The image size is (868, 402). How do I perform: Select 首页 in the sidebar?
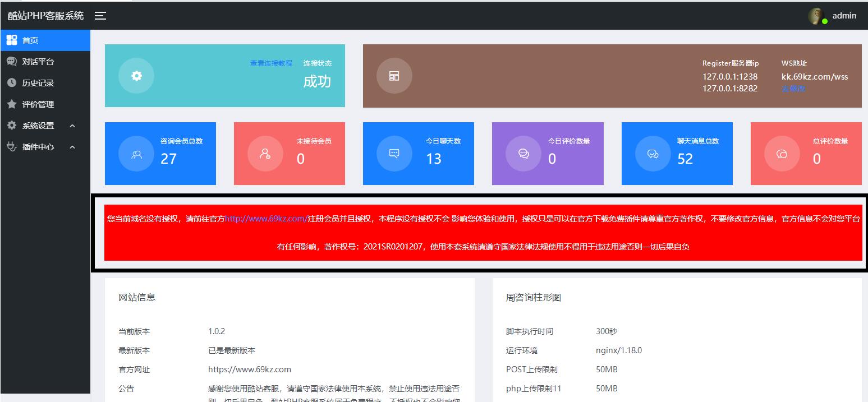[30, 40]
